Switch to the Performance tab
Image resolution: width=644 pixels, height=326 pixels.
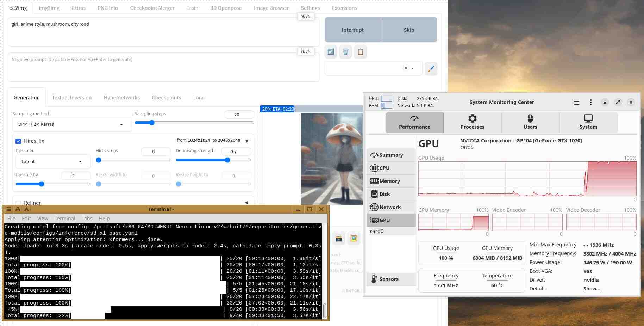pyautogui.click(x=414, y=122)
